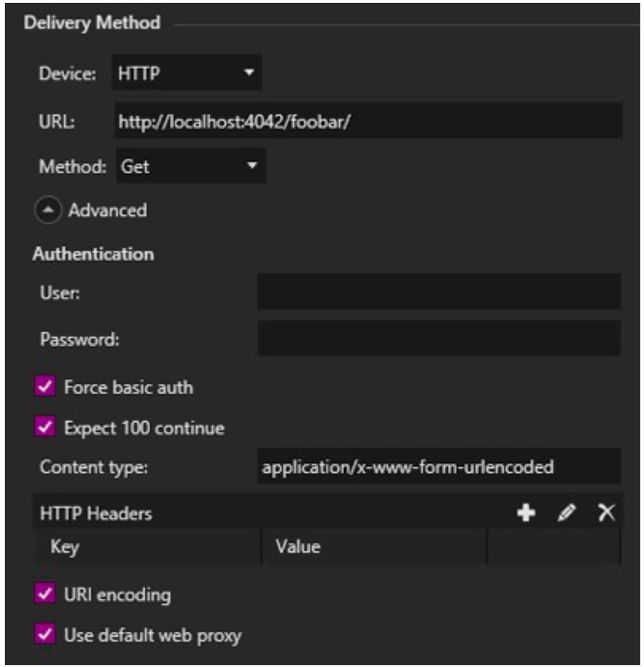Click the Device dropdown arrow
Screen dimensions: 644x667
pos(250,72)
